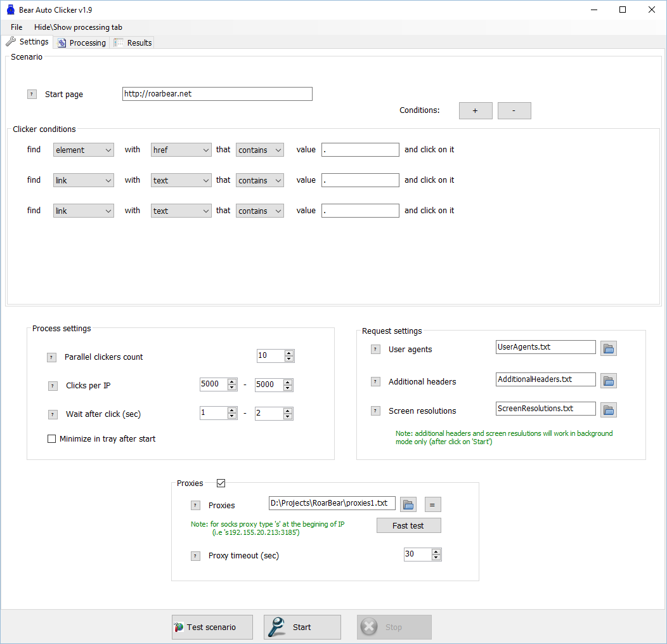
Task: Click the Start page URL field
Action: [x=217, y=94]
